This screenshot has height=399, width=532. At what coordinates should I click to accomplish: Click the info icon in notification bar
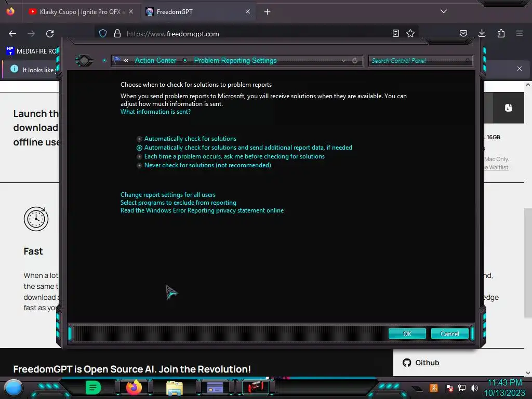click(14, 69)
